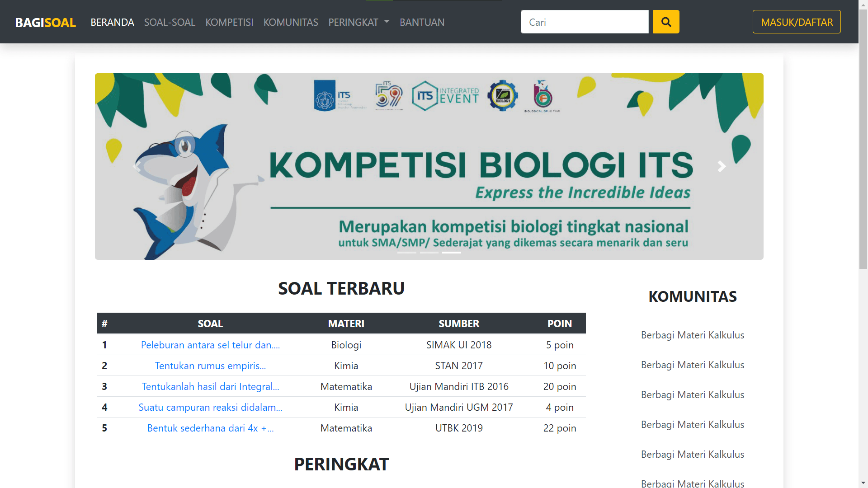This screenshot has height=488, width=868.
Task: Open the KOMPETISI menu item
Action: pyautogui.click(x=229, y=22)
